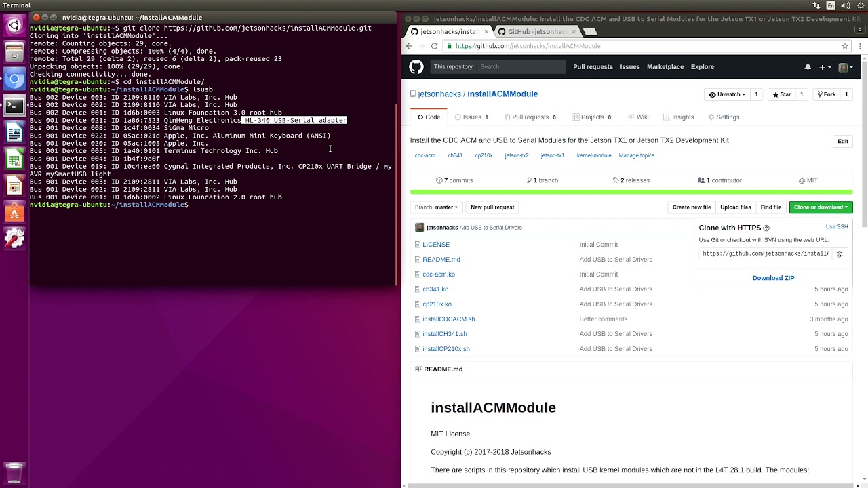Image resolution: width=868 pixels, height=488 pixels.
Task: Click the GitHub octocat home logo
Action: tap(416, 66)
